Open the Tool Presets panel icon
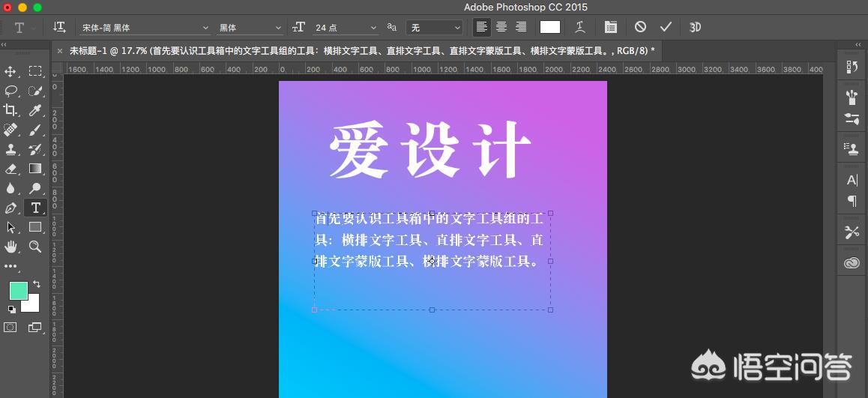This screenshot has width=868, height=398. 852,232
